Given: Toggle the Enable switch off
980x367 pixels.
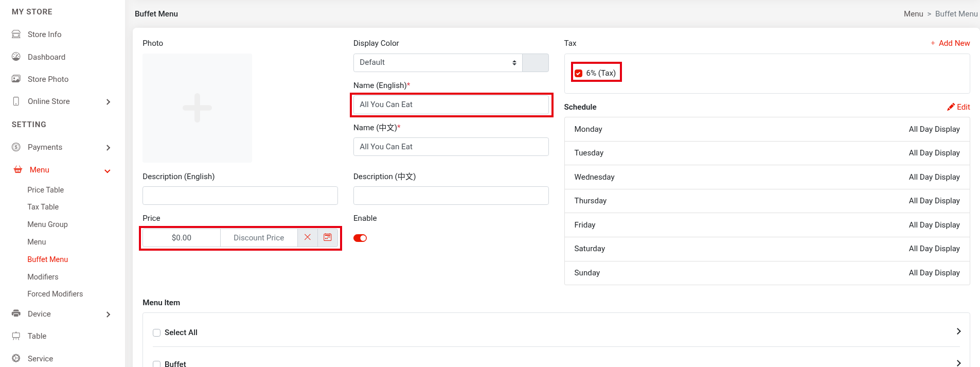Looking at the screenshot, I should pos(360,238).
